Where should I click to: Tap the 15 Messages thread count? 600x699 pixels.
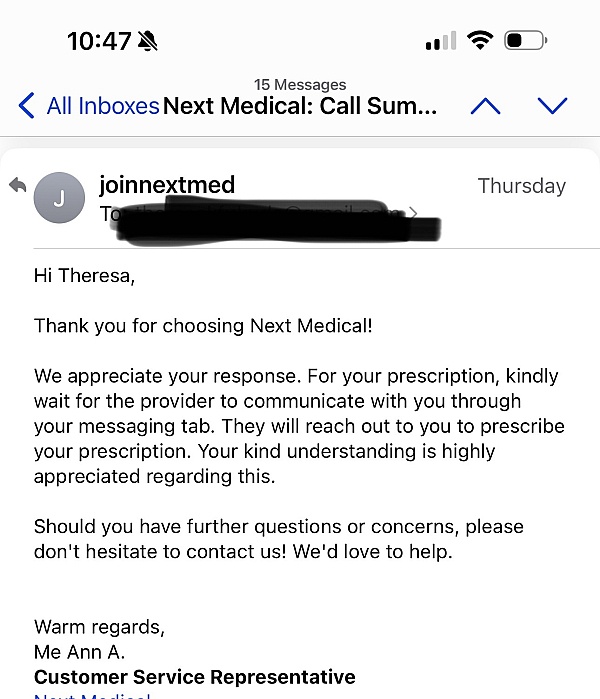[300, 85]
